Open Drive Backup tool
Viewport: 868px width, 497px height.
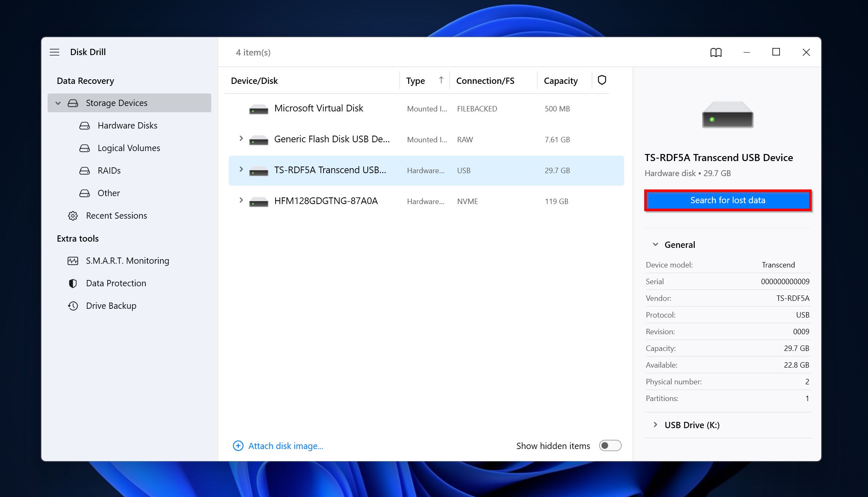(x=111, y=306)
